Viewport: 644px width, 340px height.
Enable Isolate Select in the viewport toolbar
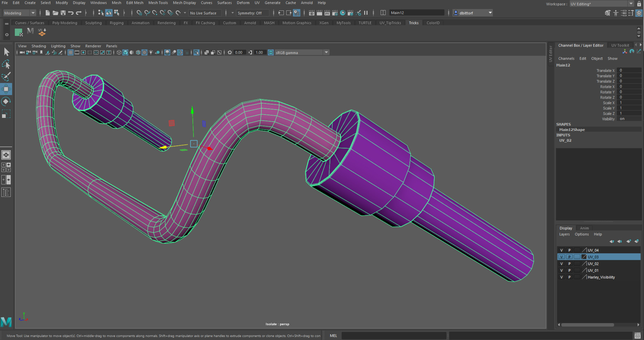(x=196, y=52)
